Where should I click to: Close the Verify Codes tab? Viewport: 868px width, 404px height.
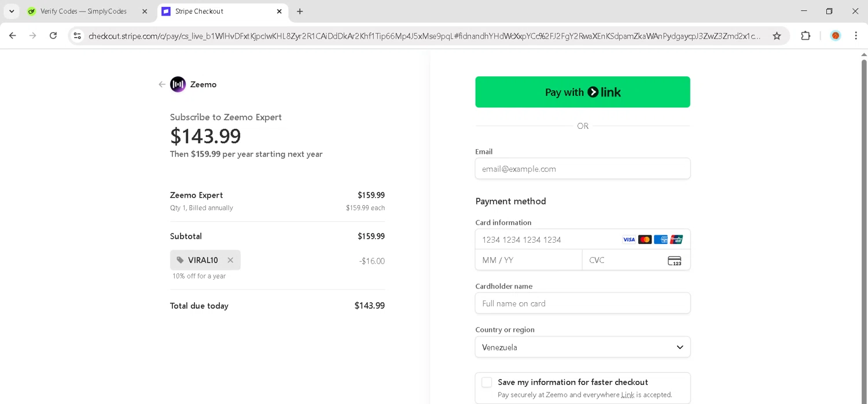[x=145, y=12]
